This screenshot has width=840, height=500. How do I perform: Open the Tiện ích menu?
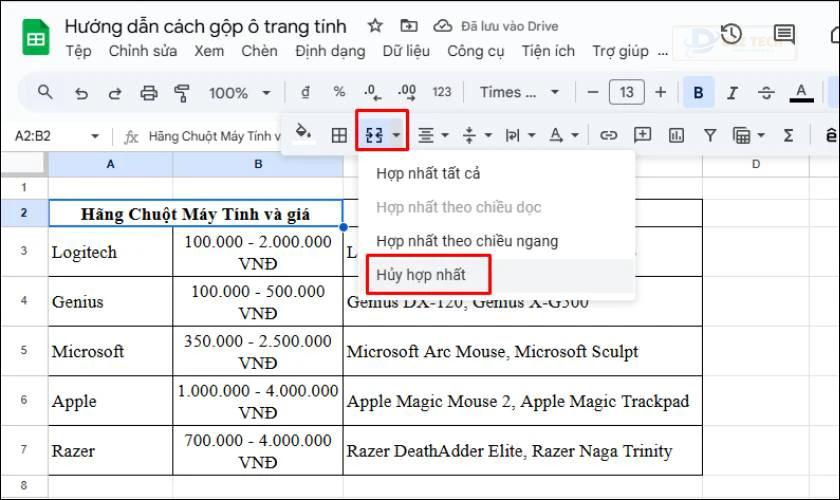[x=548, y=51]
